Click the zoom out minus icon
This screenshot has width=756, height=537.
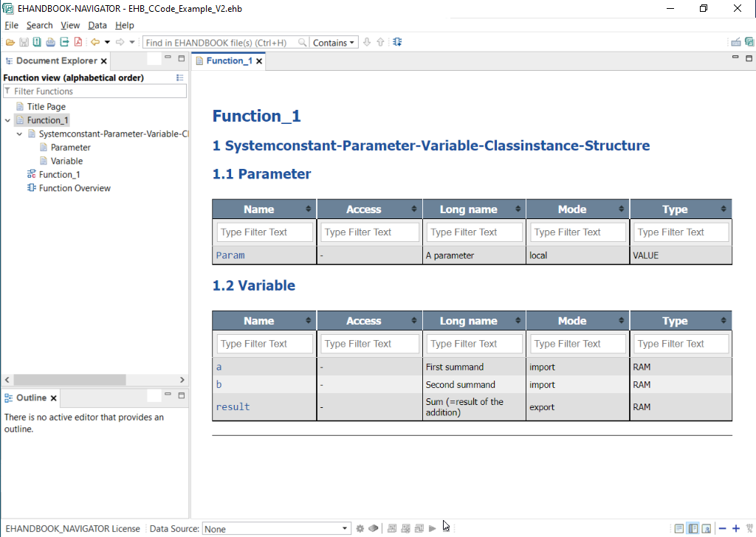pyautogui.click(x=723, y=529)
